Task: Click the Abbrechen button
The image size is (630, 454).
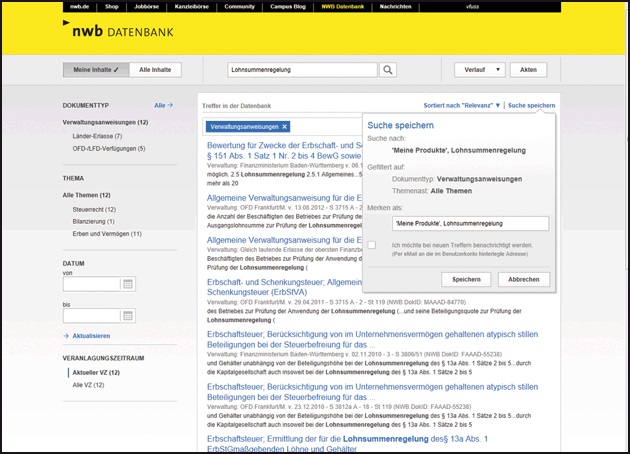Action: 523,279
